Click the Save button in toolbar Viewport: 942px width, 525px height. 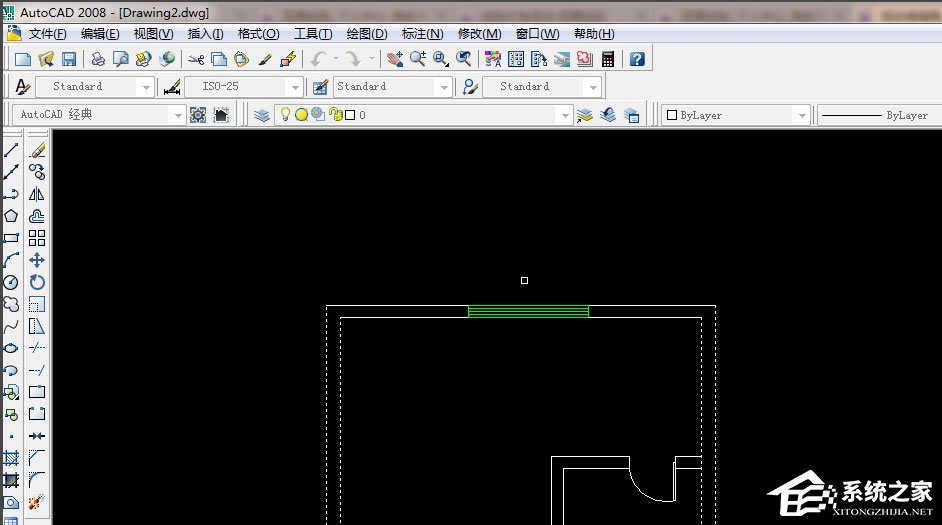(x=69, y=59)
